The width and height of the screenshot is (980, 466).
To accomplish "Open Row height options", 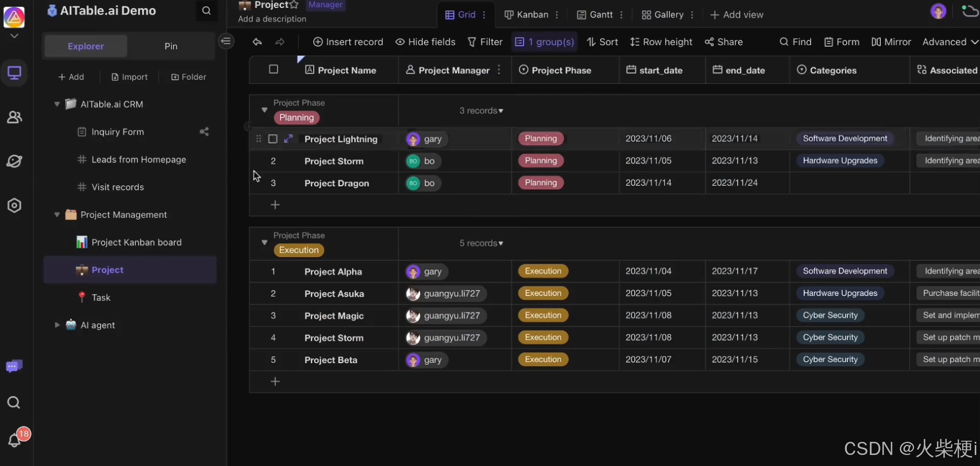I will point(661,42).
